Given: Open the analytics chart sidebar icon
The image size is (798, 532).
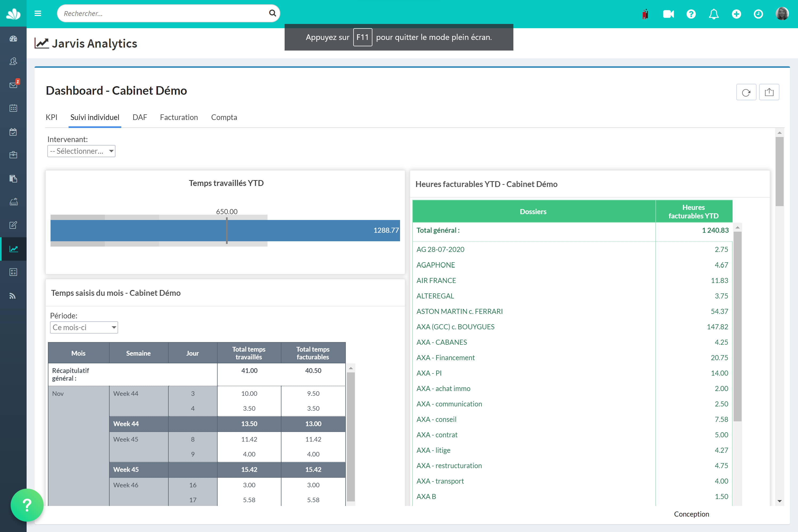Looking at the screenshot, I should point(13,249).
